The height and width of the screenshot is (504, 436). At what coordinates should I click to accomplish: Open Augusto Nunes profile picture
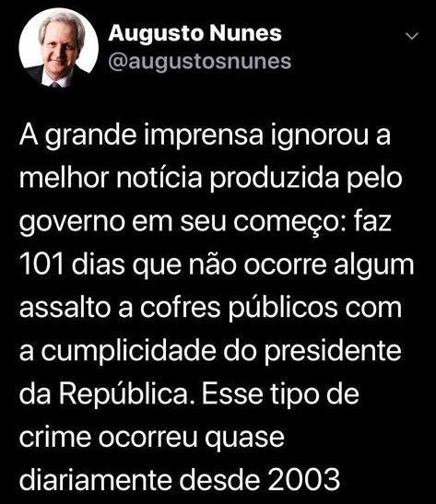[58, 48]
